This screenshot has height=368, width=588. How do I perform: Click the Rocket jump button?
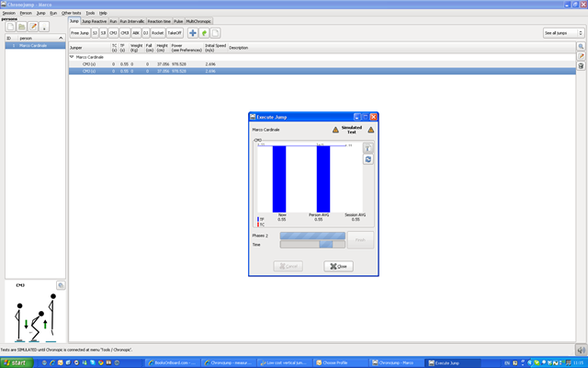157,33
